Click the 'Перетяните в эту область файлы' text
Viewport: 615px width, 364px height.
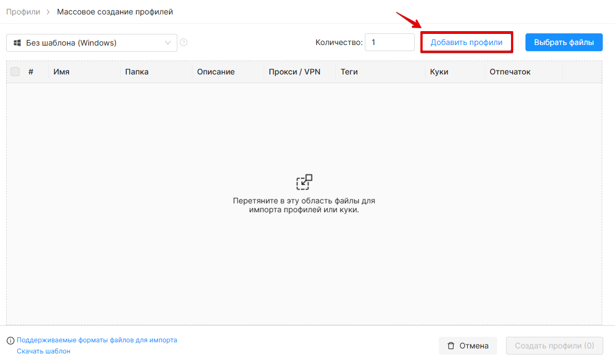tap(304, 205)
